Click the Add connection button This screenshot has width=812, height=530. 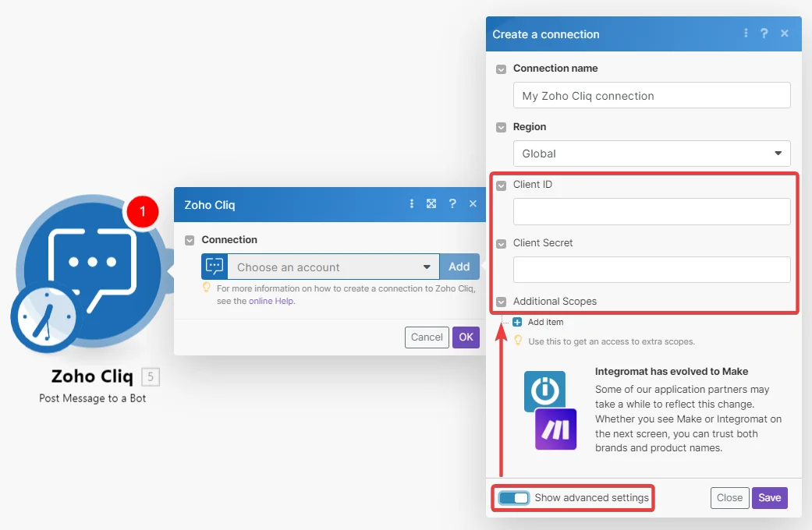click(x=459, y=267)
